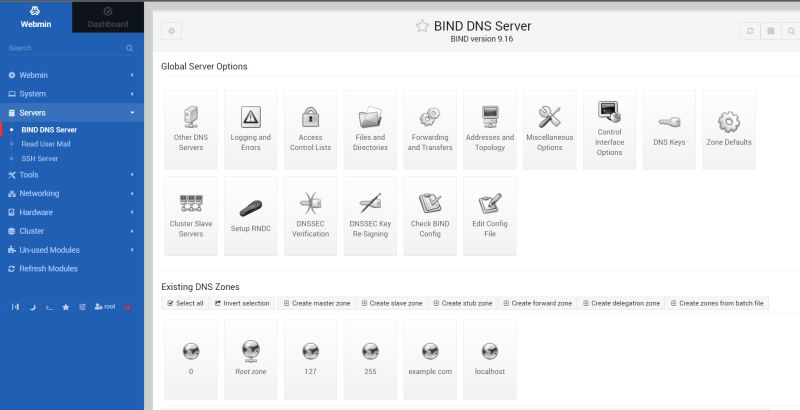Open Logging and Errors settings
The height and width of the screenshot is (410, 800).
(x=251, y=130)
